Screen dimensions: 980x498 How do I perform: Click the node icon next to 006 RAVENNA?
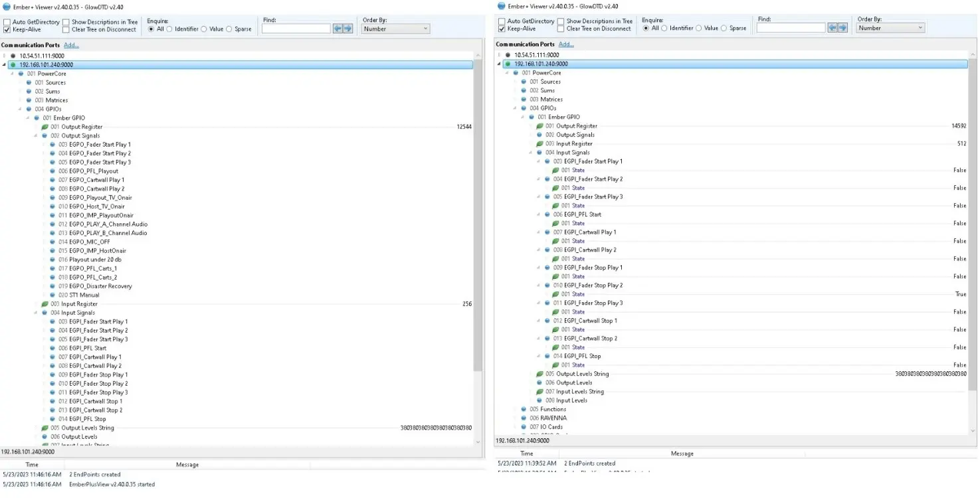pos(524,418)
